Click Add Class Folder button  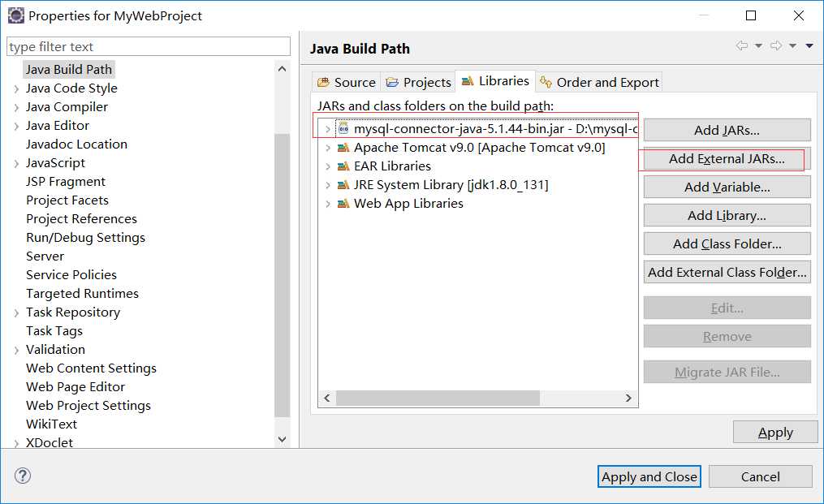click(x=727, y=243)
